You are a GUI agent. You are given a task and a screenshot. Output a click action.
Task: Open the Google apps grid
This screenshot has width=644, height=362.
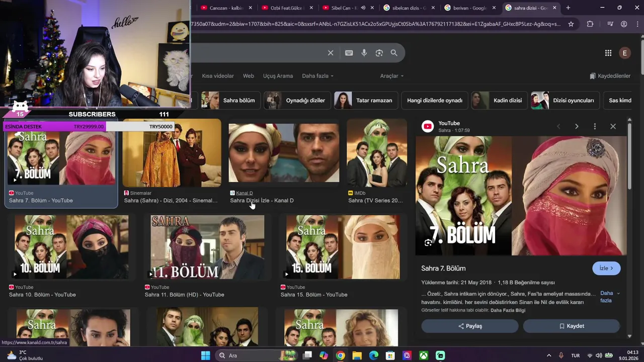click(x=608, y=53)
